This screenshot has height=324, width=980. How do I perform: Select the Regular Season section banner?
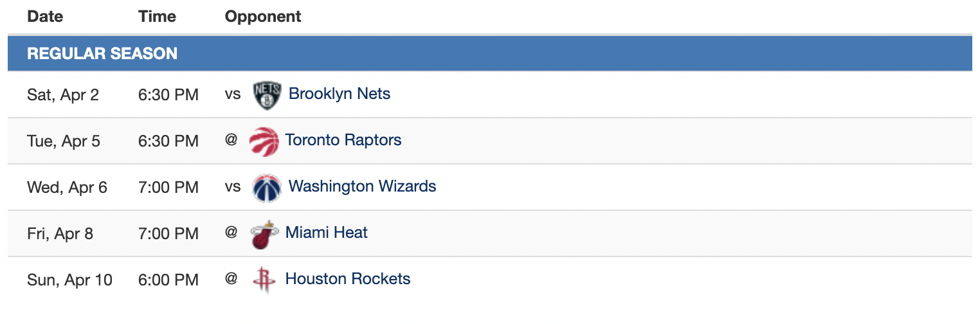(x=490, y=53)
